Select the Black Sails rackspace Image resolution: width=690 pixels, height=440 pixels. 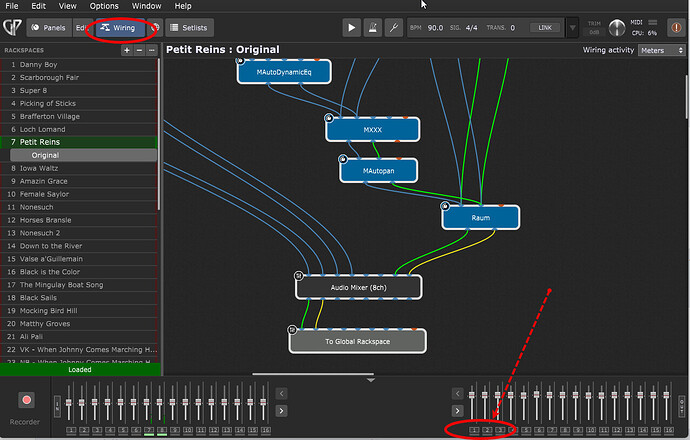pyautogui.click(x=79, y=297)
